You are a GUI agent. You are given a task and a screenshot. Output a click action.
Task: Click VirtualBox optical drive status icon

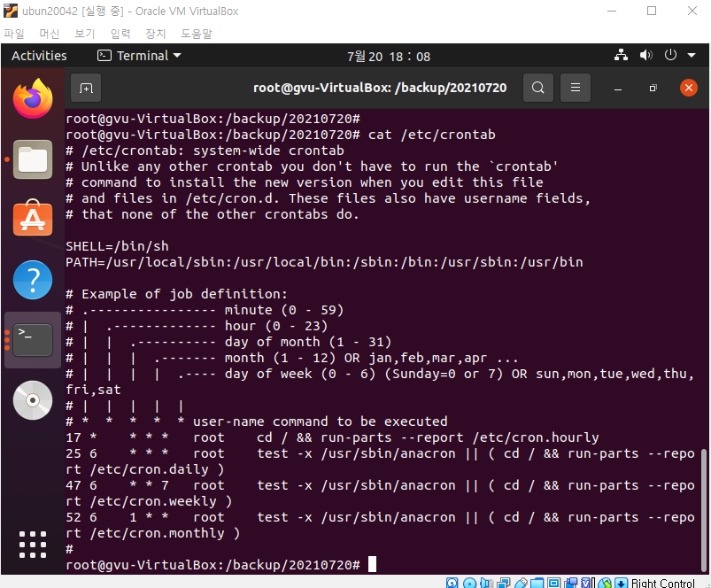(470, 583)
